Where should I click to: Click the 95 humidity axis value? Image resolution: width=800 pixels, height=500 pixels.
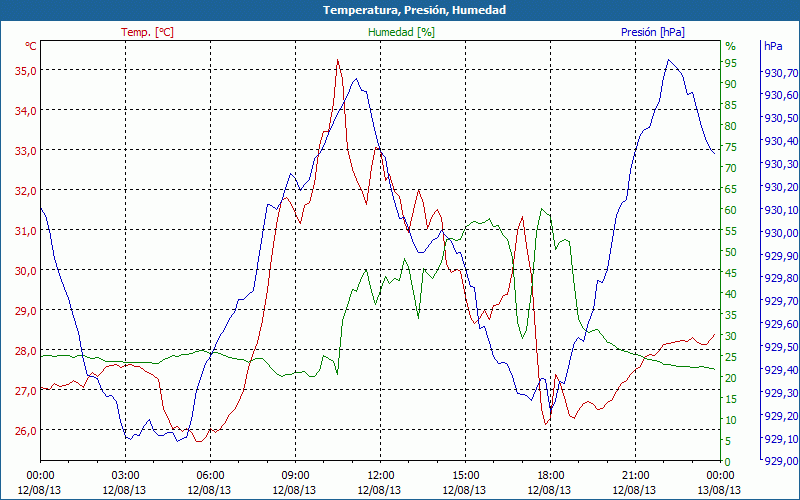click(731, 63)
